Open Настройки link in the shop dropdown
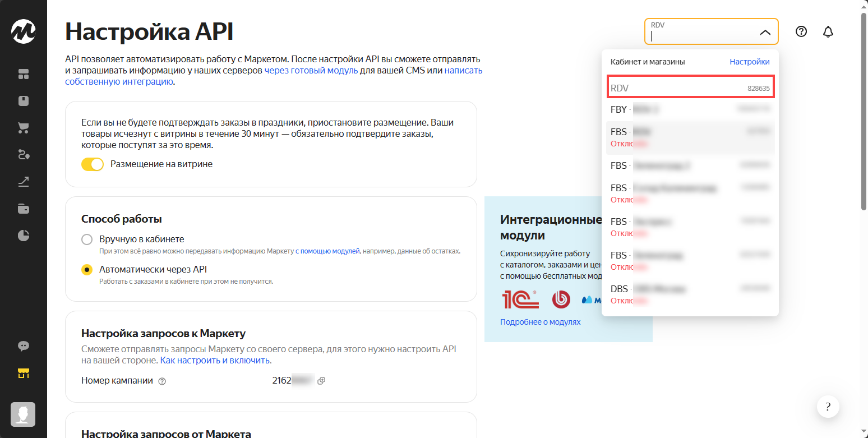 [x=750, y=62]
